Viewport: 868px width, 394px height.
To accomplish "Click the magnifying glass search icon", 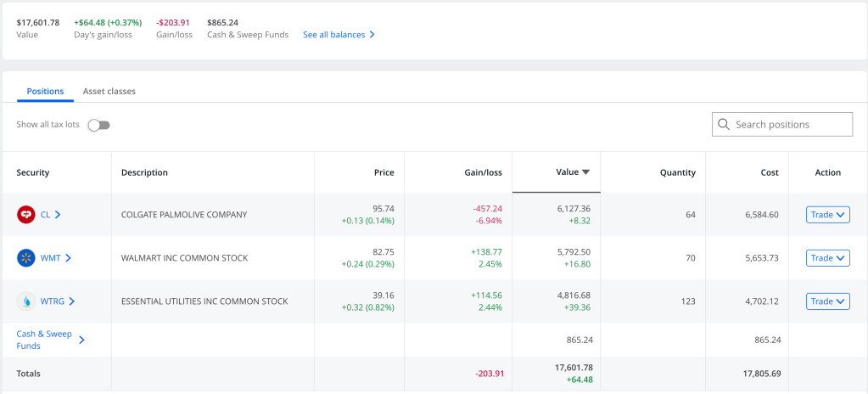I will [x=724, y=125].
